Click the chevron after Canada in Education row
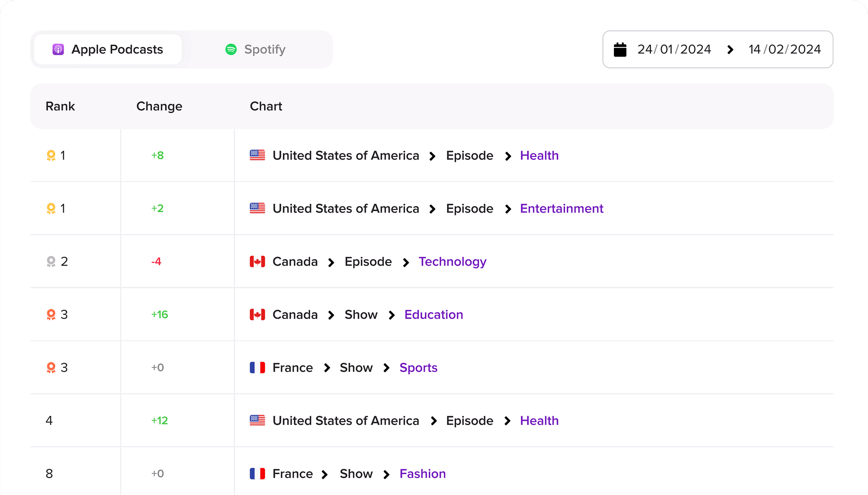868x495 pixels. click(x=331, y=315)
